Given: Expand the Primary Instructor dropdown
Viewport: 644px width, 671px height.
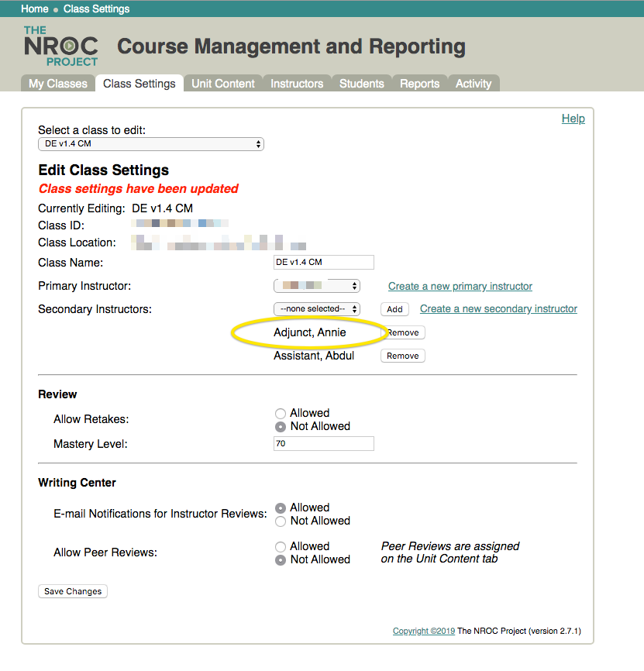Looking at the screenshot, I should (317, 286).
